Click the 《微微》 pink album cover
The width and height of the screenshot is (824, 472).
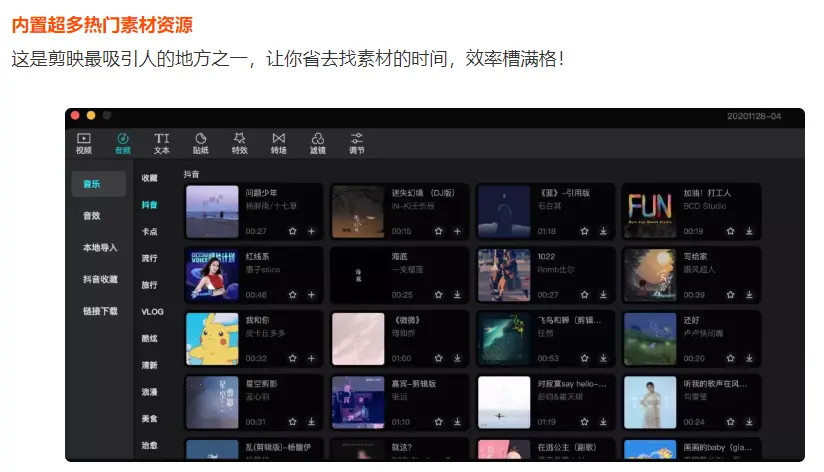click(x=358, y=339)
